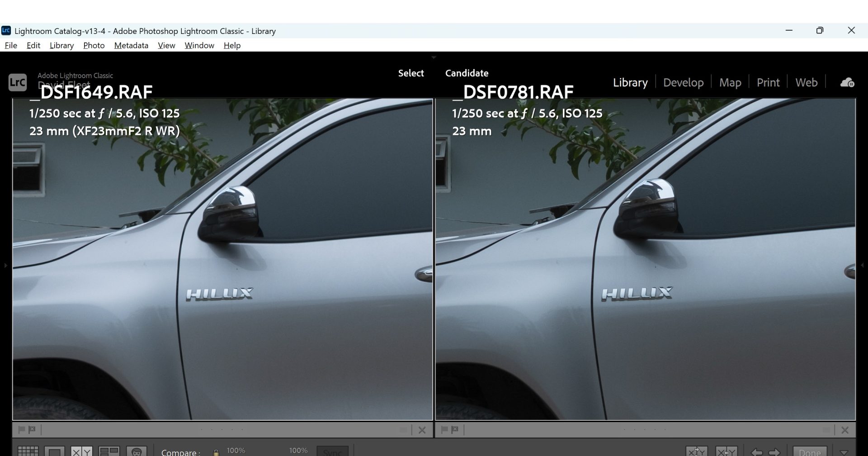Screen dimensions: 868x456
Task: Click the Sync zoom button
Action: (x=332, y=452)
